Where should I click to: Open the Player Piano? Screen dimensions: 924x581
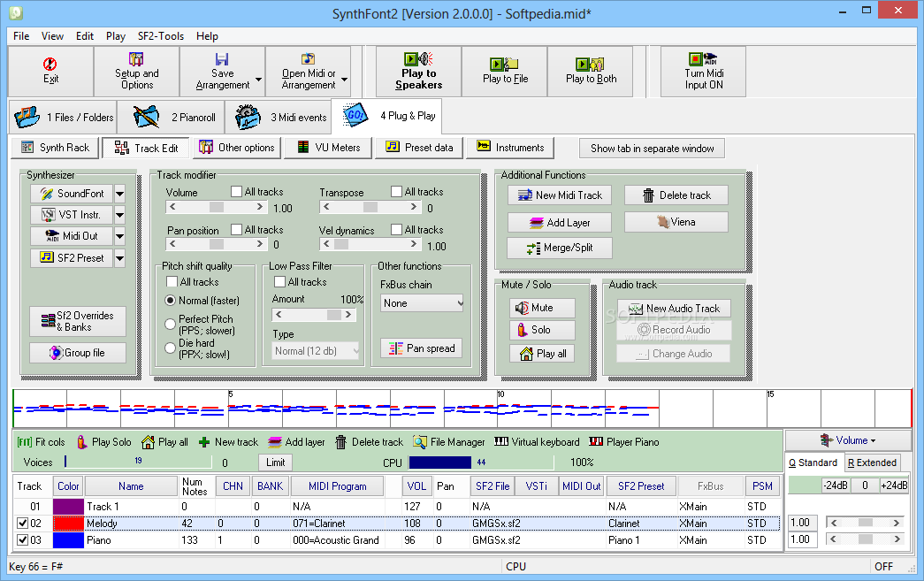(624, 442)
